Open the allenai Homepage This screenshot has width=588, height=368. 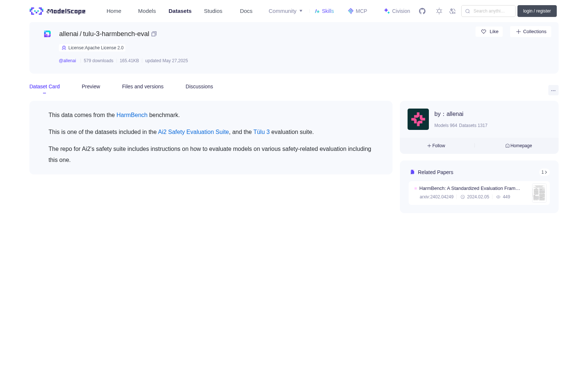(x=519, y=146)
